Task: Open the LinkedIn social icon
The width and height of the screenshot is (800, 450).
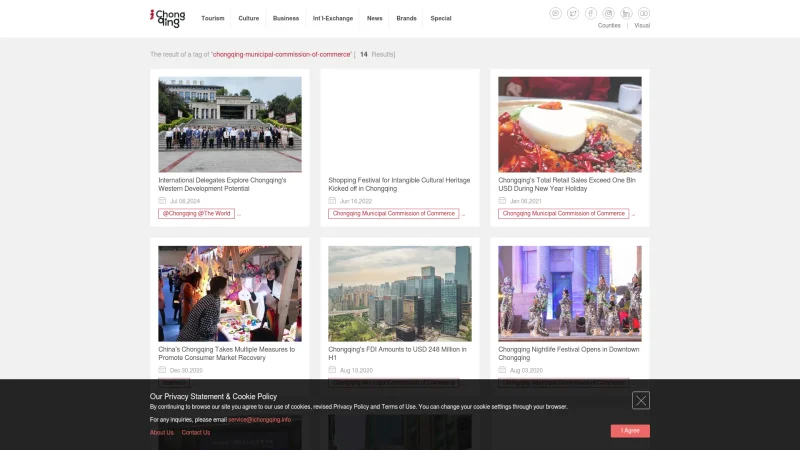Action: 626,13
